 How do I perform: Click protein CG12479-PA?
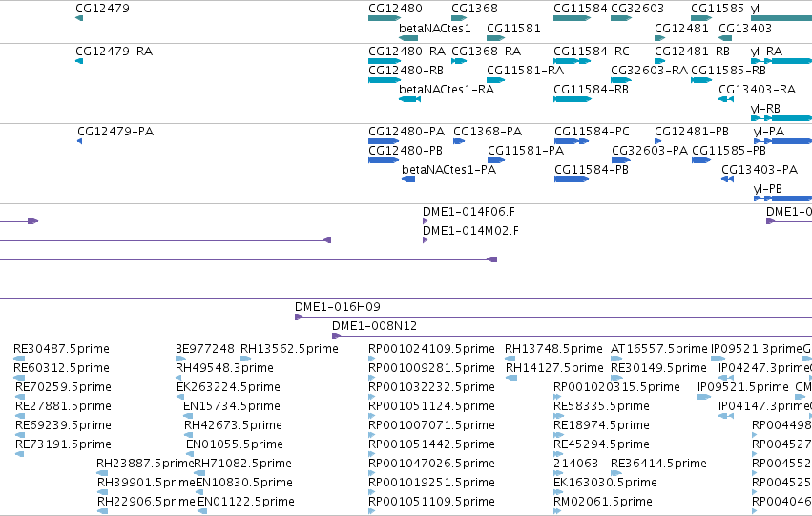pos(115,132)
